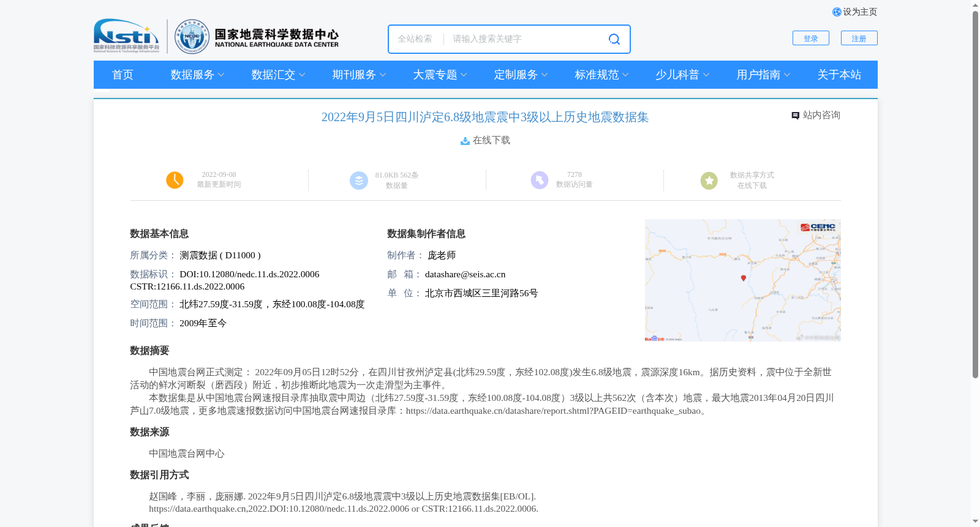The image size is (980, 527).
Task: Click the orange clock update-time icon
Action: [x=175, y=180]
